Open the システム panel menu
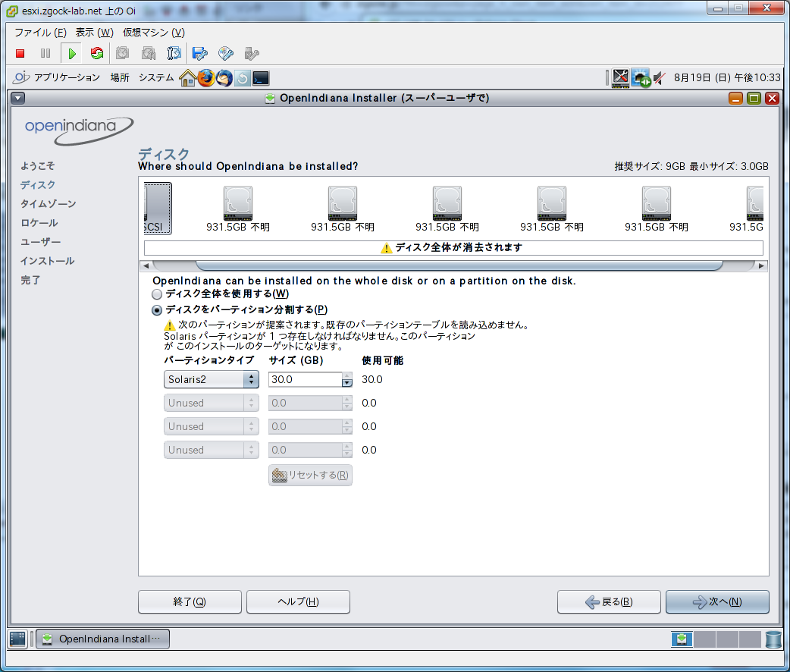 [x=156, y=77]
